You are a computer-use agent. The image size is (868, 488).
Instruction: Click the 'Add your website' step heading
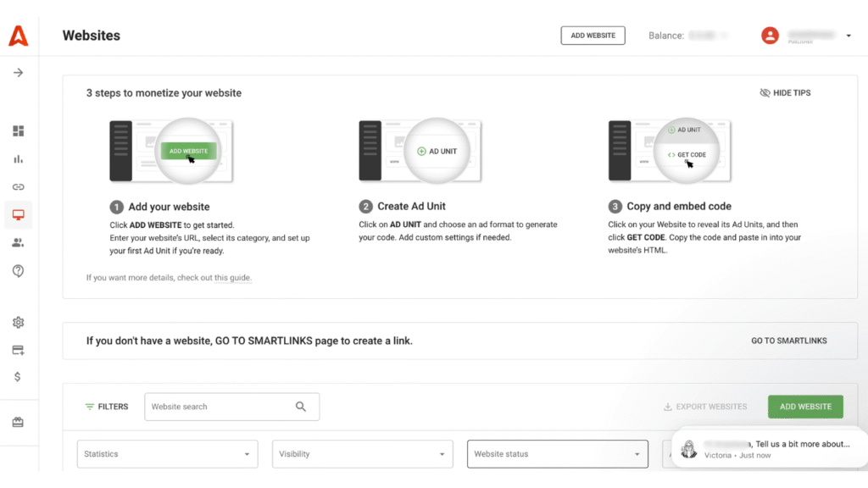click(x=169, y=207)
